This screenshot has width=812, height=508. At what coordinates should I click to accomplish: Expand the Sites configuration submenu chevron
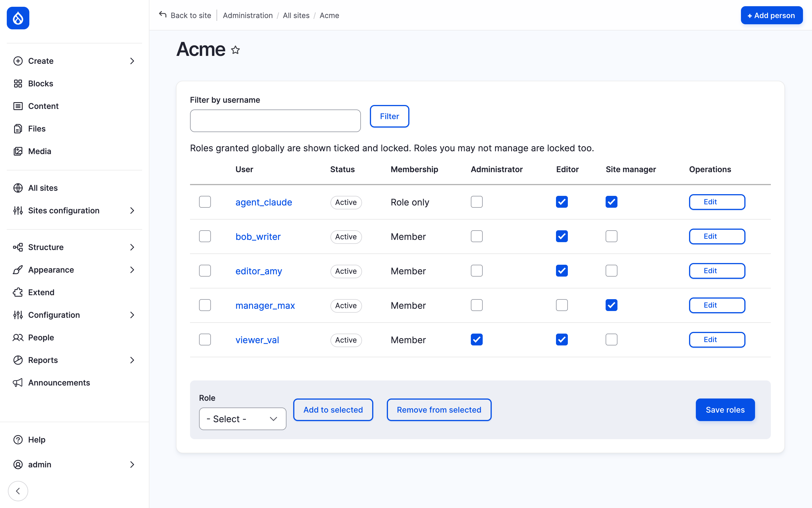coord(132,211)
